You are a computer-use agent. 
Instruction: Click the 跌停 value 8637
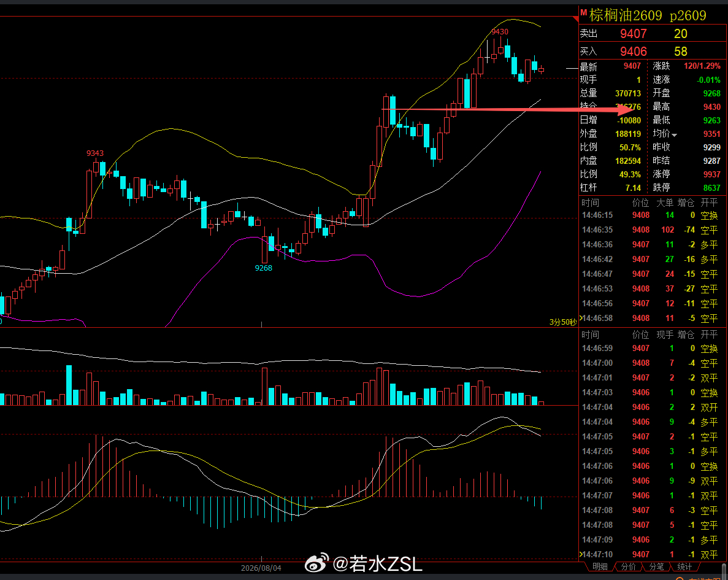tap(712, 188)
